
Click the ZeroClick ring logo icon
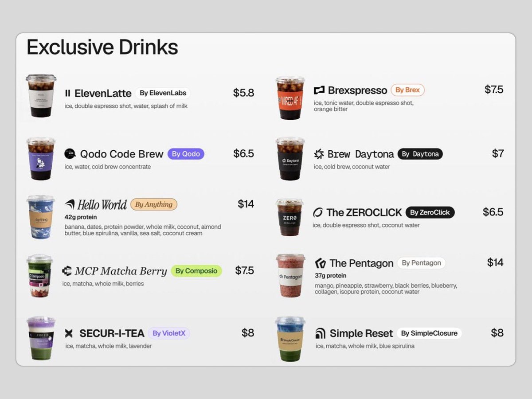point(318,213)
